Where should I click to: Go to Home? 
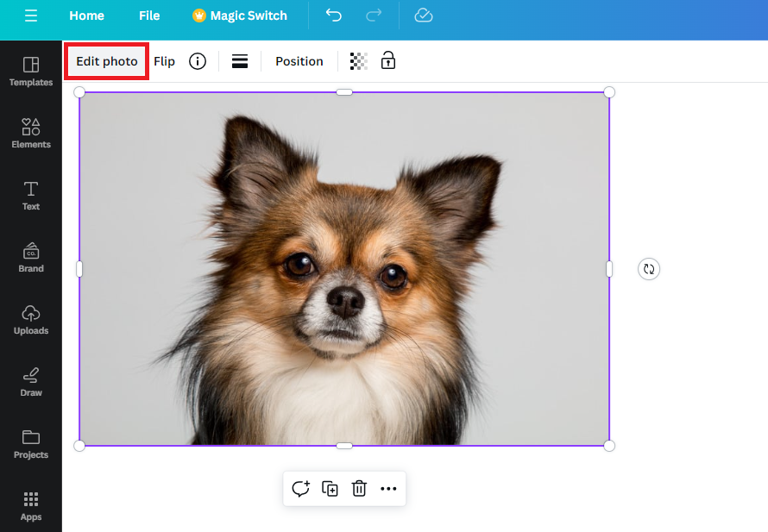(x=86, y=16)
